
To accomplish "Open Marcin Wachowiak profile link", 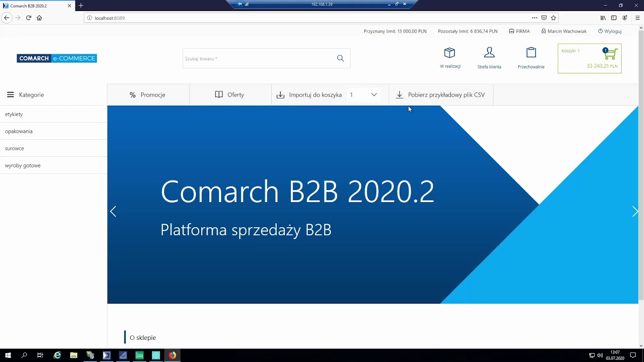I will click(x=564, y=31).
